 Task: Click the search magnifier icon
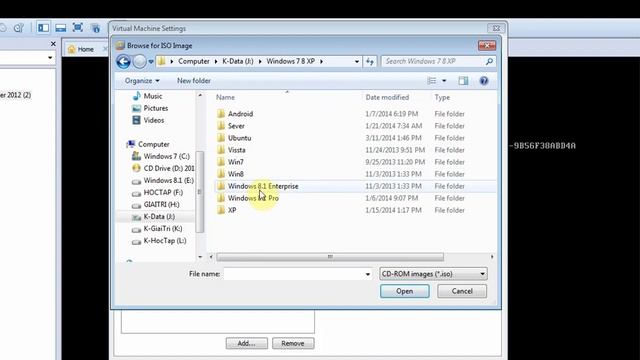[489, 61]
